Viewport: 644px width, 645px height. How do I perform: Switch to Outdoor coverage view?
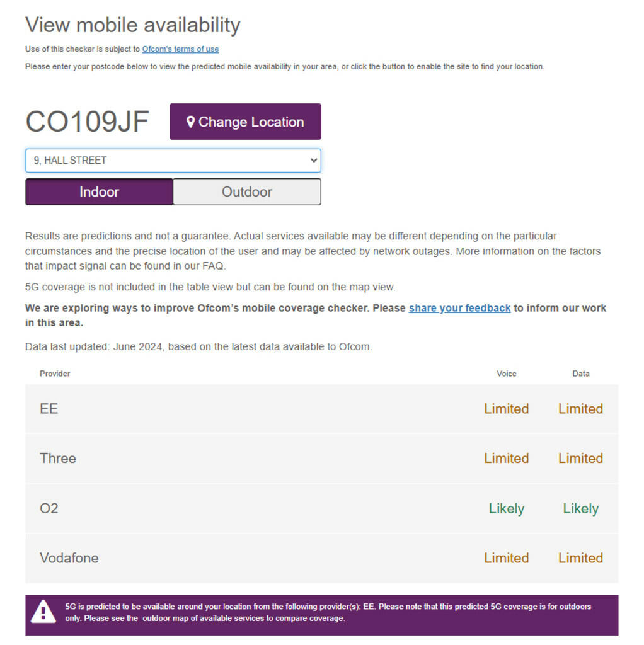[247, 192]
